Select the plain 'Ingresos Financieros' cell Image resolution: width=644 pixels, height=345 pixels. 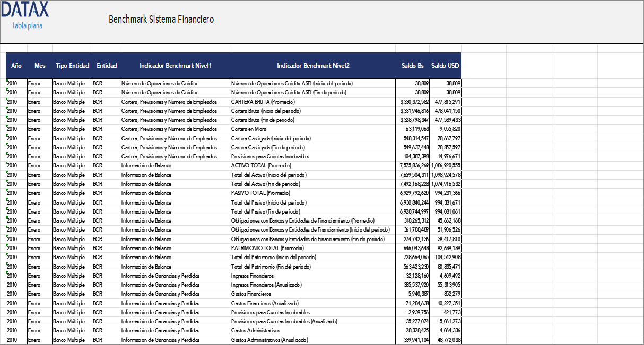(313, 276)
